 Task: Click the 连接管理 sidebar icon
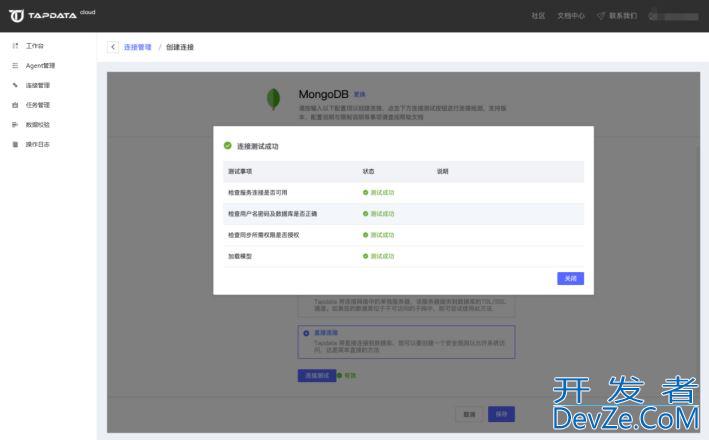(x=15, y=85)
